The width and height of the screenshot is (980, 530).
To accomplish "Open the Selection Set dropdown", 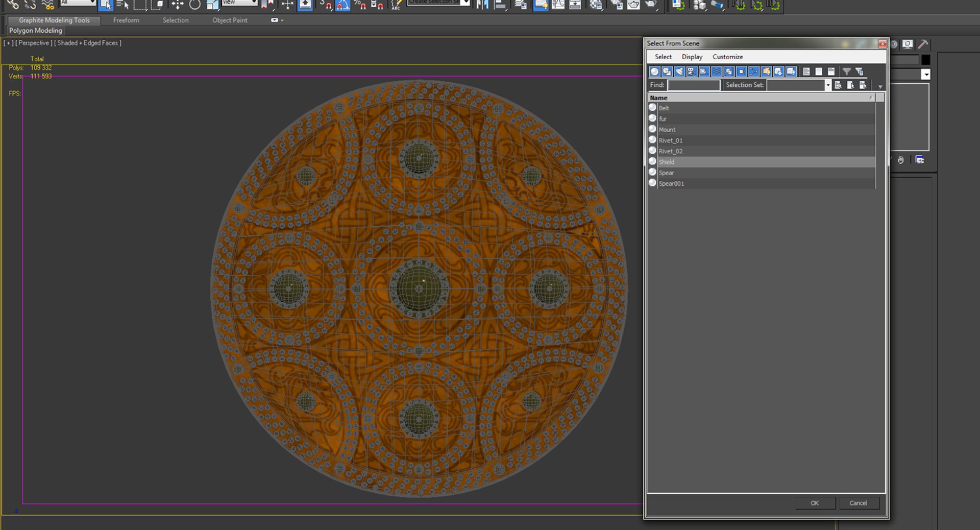I will [x=827, y=85].
